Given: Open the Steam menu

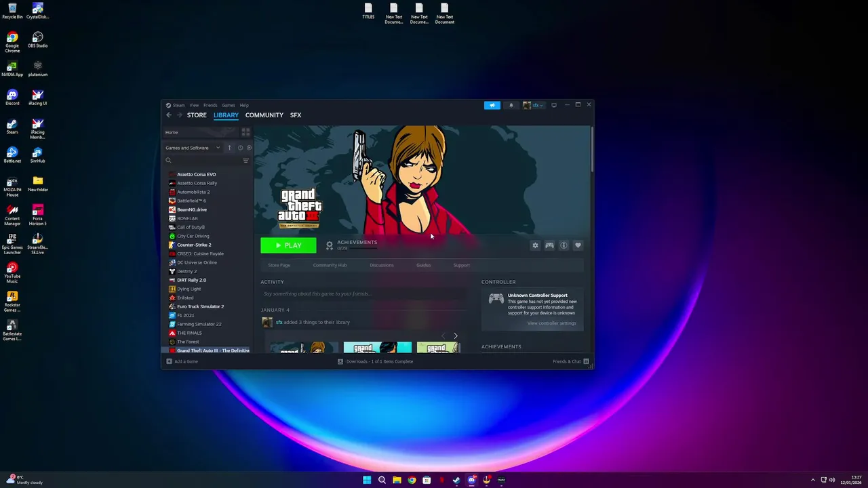Looking at the screenshot, I should pos(178,105).
